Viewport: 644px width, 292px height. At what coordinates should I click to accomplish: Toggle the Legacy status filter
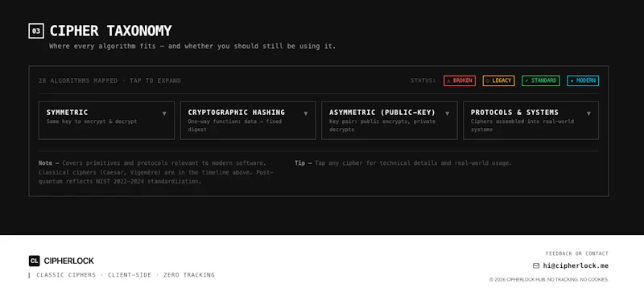(498, 80)
